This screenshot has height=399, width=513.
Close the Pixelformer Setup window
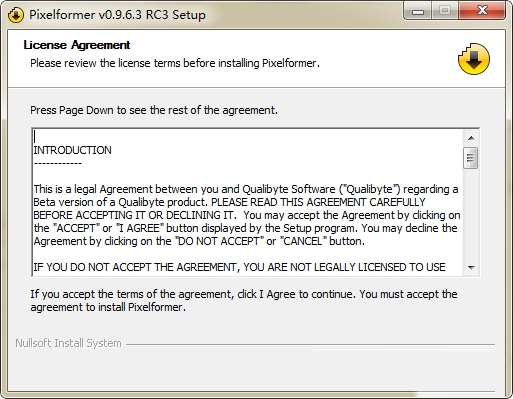[482, 11]
